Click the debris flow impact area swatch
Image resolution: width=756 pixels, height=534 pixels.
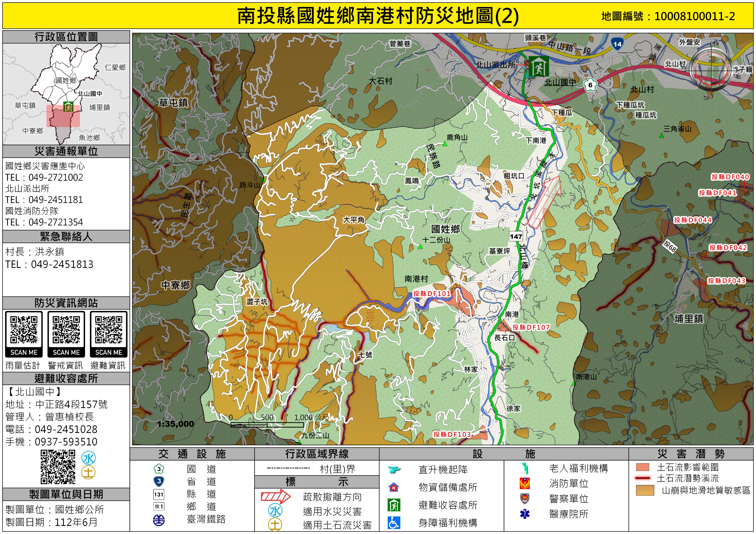[x=642, y=467]
